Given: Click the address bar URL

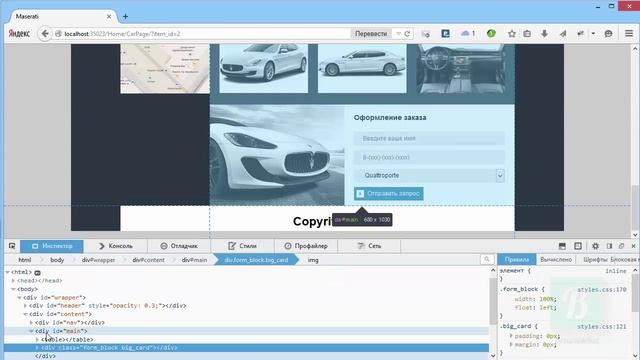Looking at the screenshot, I should pyautogui.click(x=122, y=34).
